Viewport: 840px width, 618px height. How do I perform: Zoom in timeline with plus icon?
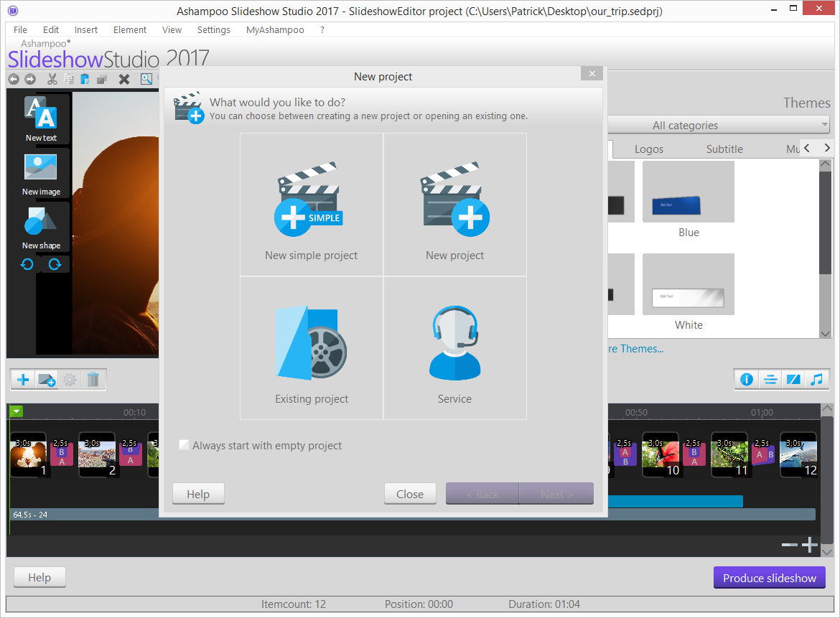pos(809,546)
